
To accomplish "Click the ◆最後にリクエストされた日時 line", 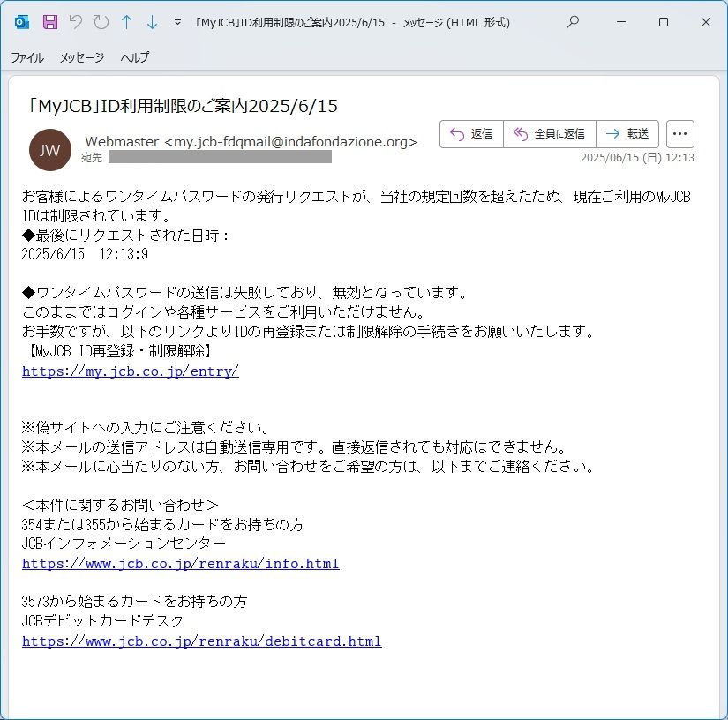I will pyautogui.click(x=126, y=236).
